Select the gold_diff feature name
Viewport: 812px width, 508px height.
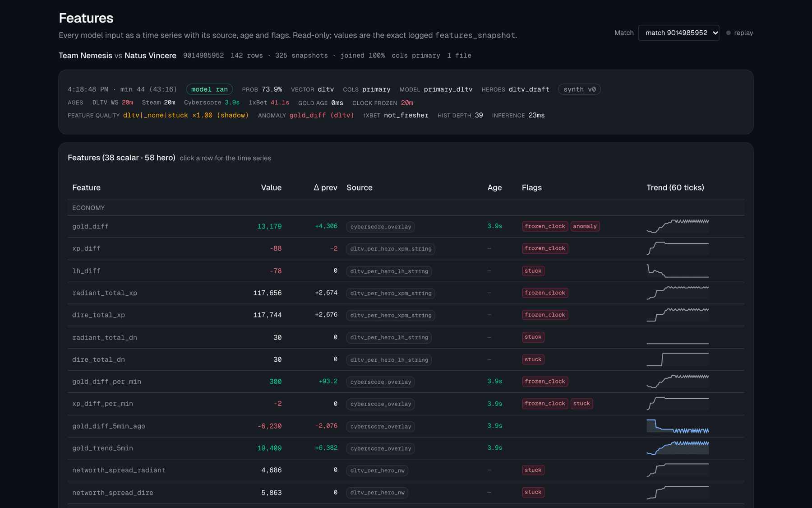tap(90, 226)
